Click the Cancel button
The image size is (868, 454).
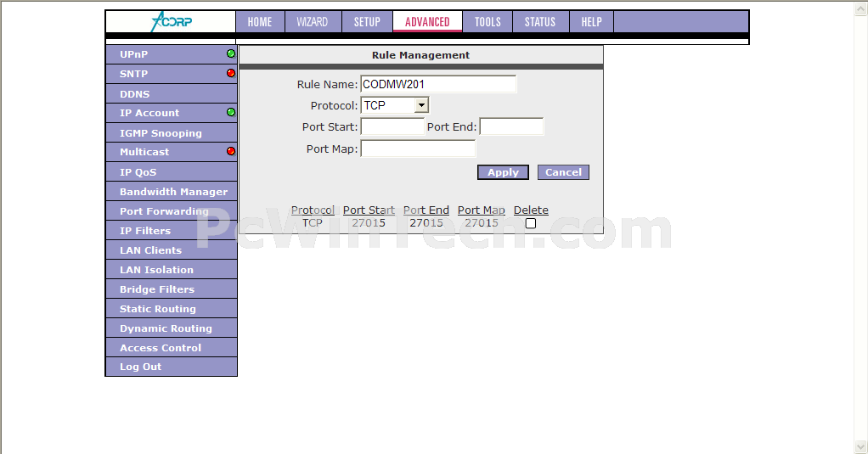(564, 172)
